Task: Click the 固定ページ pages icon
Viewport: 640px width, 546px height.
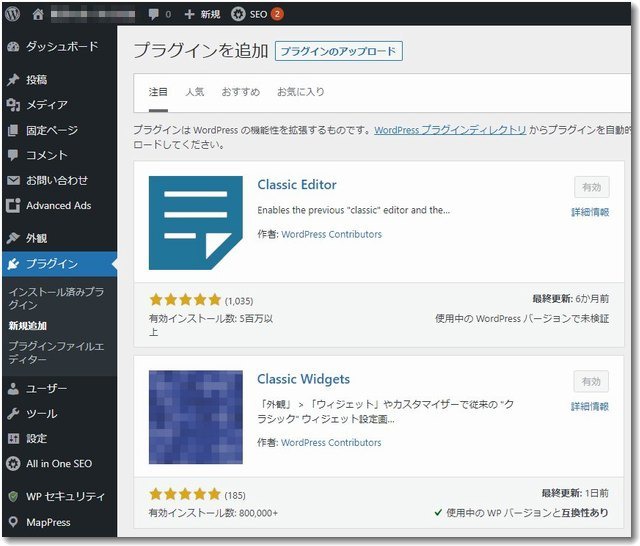Action: pyautogui.click(x=13, y=131)
